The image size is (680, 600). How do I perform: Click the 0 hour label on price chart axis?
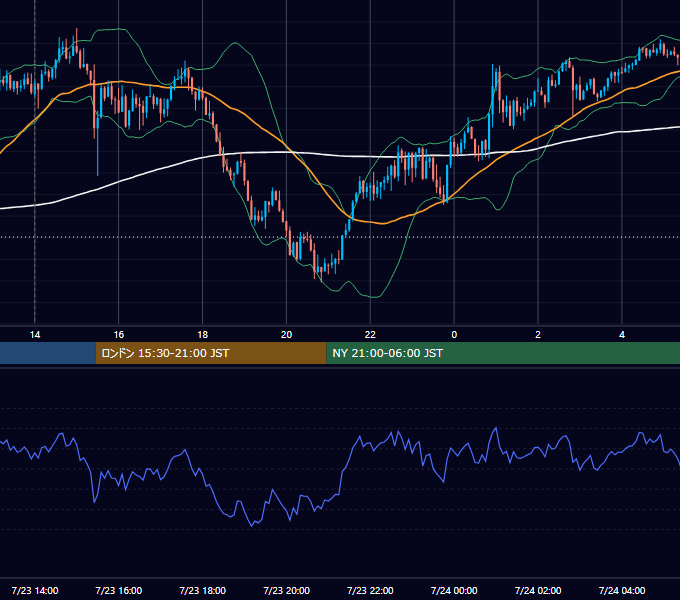454,335
